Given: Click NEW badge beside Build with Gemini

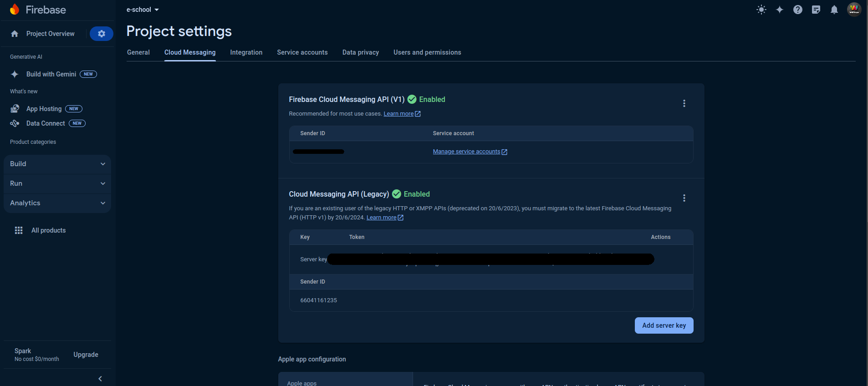Looking at the screenshot, I should point(88,74).
